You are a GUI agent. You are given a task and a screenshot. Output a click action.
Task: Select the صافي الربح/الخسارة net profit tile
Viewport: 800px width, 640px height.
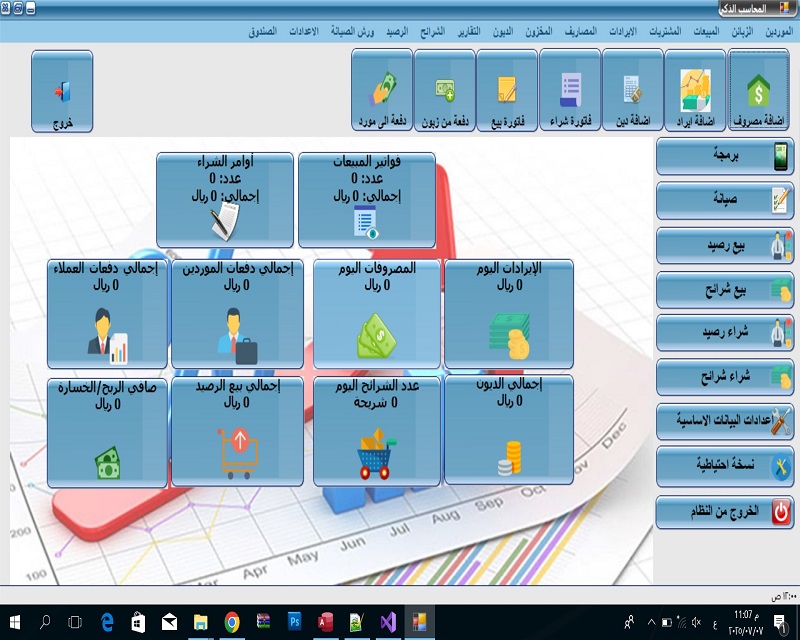click(x=107, y=431)
